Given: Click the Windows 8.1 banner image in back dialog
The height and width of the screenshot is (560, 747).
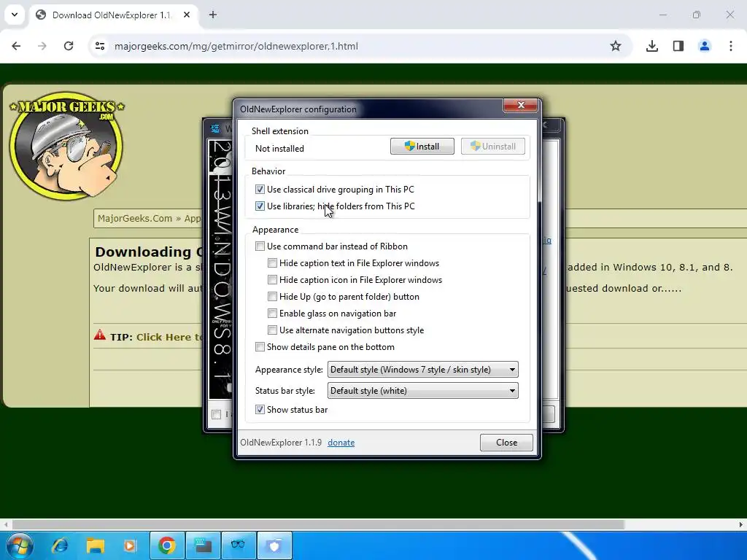Looking at the screenshot, I should pyautogui.click(x=220, y=269).
